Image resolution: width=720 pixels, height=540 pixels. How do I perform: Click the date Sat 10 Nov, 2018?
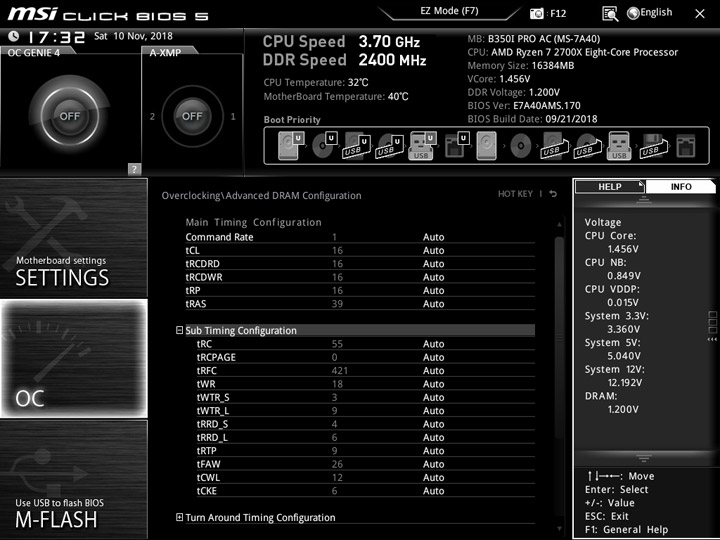(x=133, y=36)
